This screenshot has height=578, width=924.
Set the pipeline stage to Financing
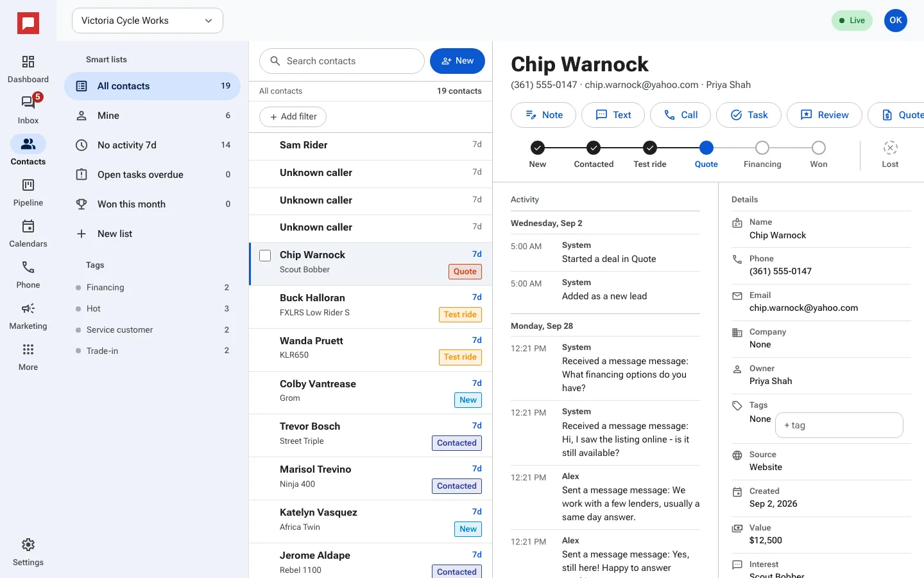[x=762, y=155]
